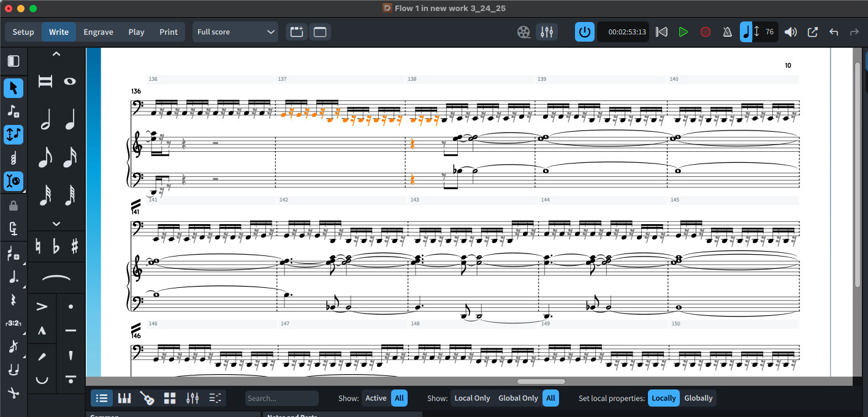Add marcato articulation
868x417 pixels.
[42, 331]
